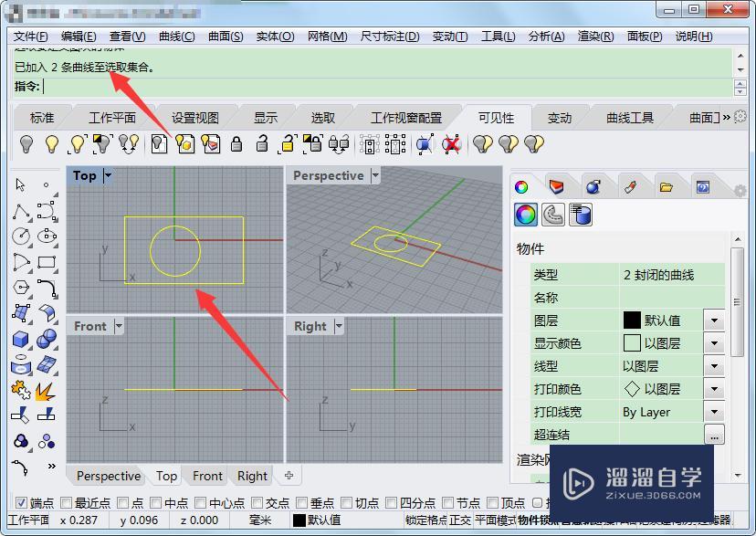Click the Swap Hidden and Visible bulbs icon
The height and width of the screenshot is (536, 756).
(x=130, y=143)
